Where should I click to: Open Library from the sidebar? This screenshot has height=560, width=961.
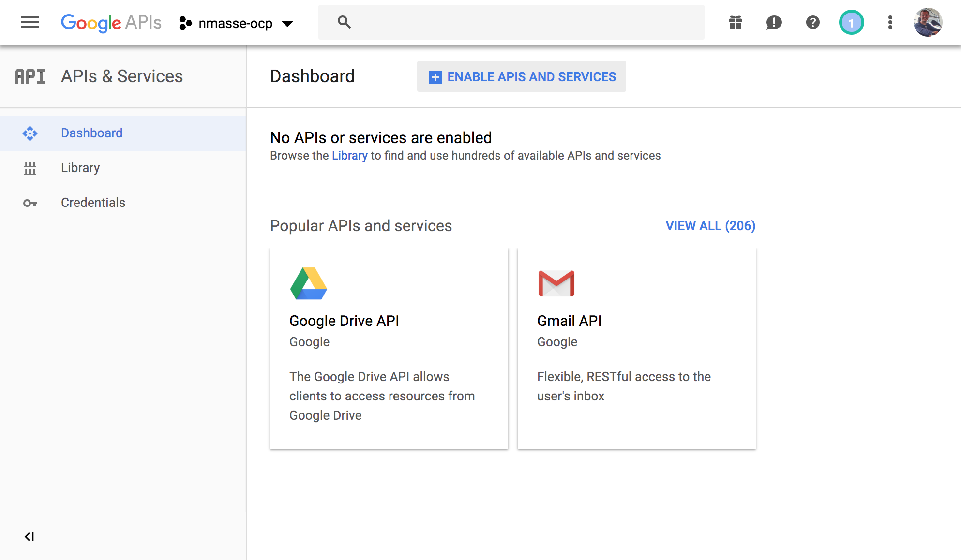pyautogui.click(x=80, y=168)
